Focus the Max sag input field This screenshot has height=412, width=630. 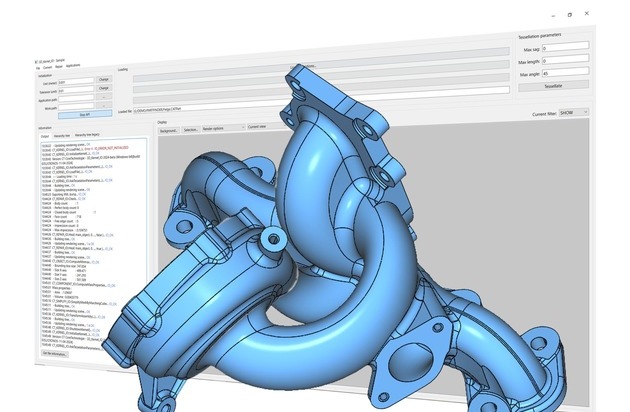[565, 47]
